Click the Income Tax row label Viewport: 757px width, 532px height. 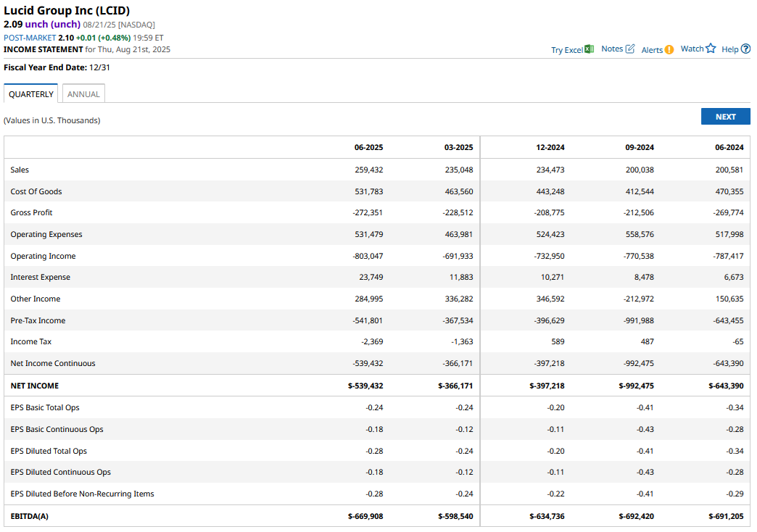pos(31,342)
